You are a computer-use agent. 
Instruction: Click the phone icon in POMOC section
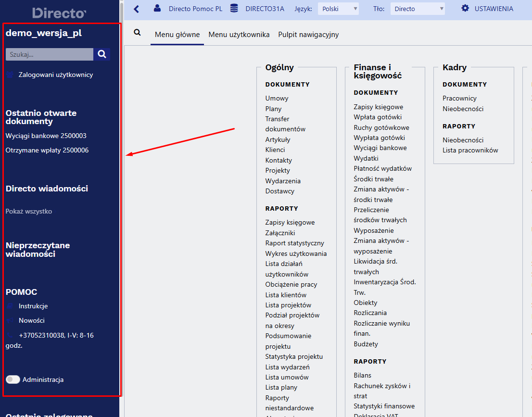tap(10, 335)
